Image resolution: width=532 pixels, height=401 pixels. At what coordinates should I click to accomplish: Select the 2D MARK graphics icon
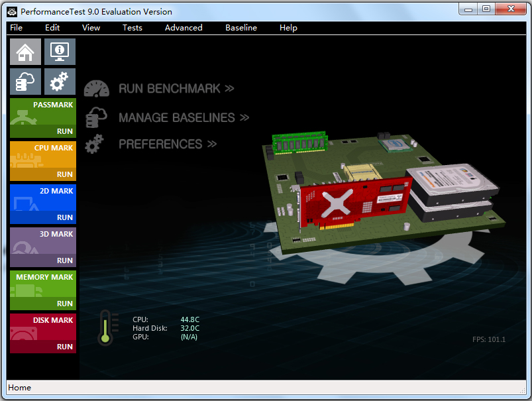[x=27, y=203]
